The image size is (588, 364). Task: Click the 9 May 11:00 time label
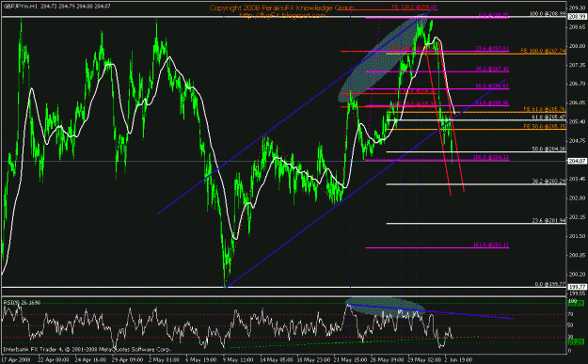coord(238,360)
